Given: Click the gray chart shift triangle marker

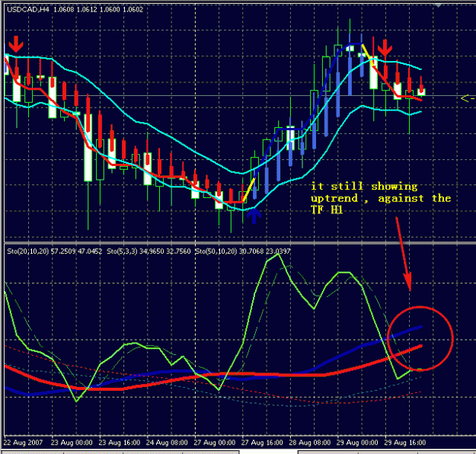Looking at the screenshot, I should pos(438,5).
